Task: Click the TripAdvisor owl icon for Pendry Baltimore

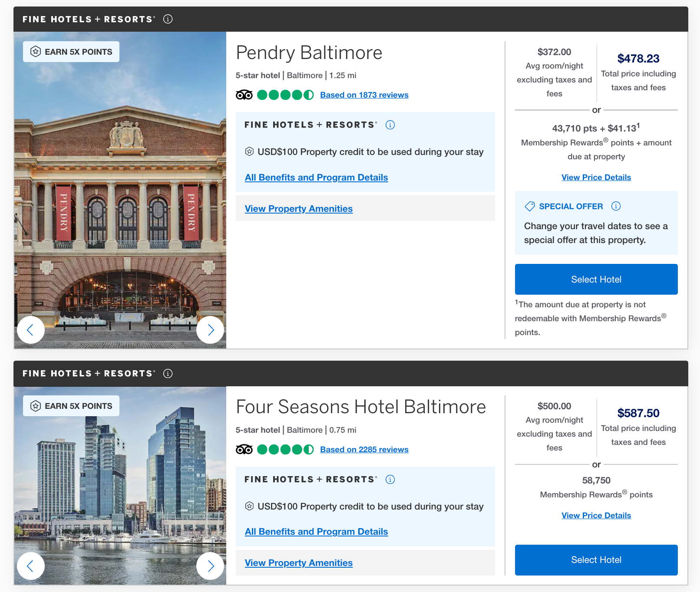Action: click(244, 95)
